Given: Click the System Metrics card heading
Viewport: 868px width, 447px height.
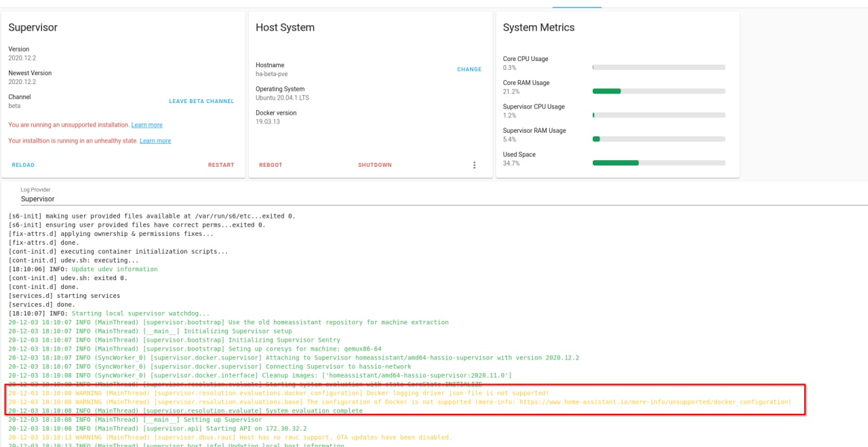Looking at the screenshot, I should click(x=538, y=28).
